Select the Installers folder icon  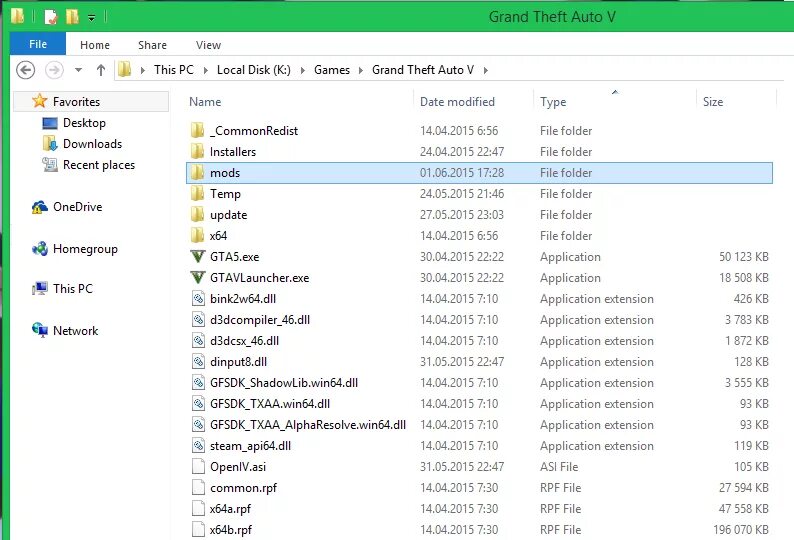click(197, 151)
